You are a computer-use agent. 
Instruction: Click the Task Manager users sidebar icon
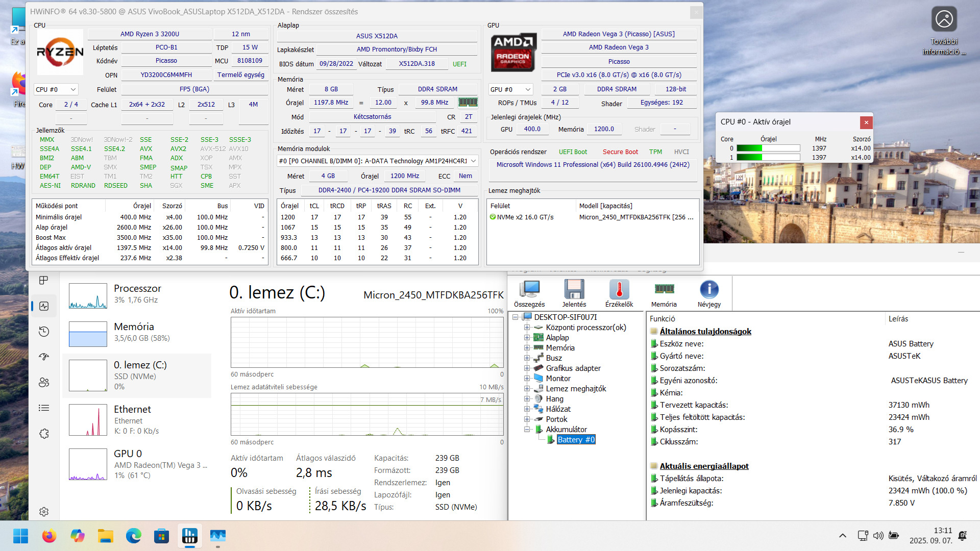tap(44, 382)
